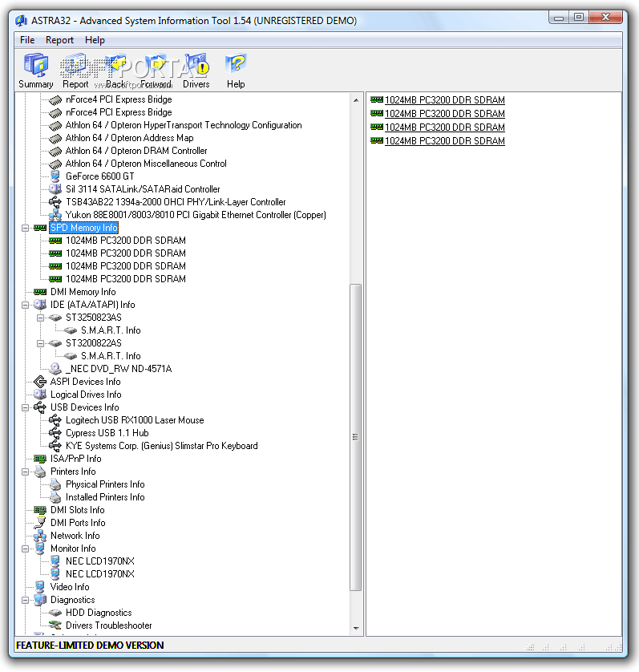Screen dimensions: 639x672
Task: Select Athlon 64 / Opteron DRAM Controller
Action: [136, 151]
